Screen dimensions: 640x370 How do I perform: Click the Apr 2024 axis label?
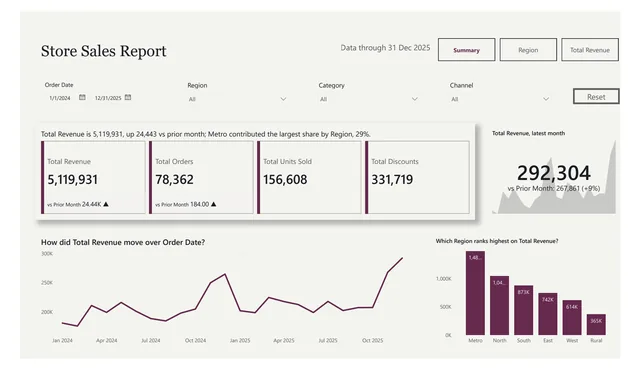coord(107,340)
